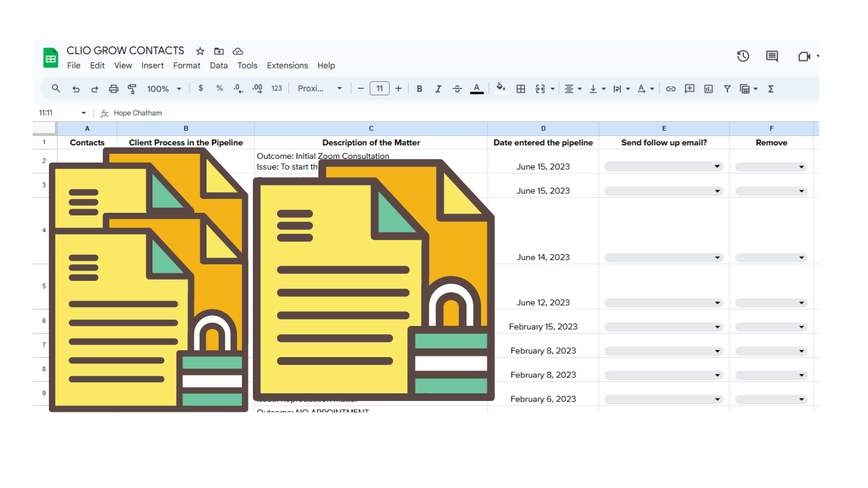
Task: Open version history clock icon
Action: click(x=743, y=56)
